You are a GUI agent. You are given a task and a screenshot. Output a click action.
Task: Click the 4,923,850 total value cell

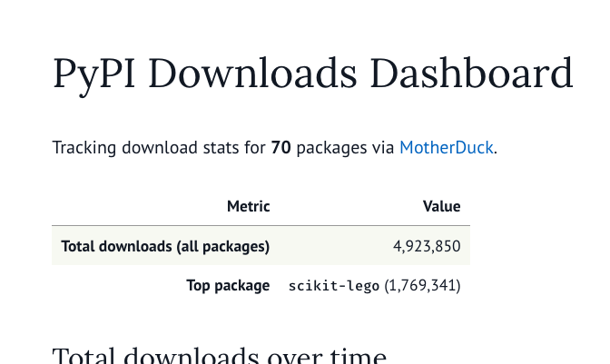(x=427, y=246)
